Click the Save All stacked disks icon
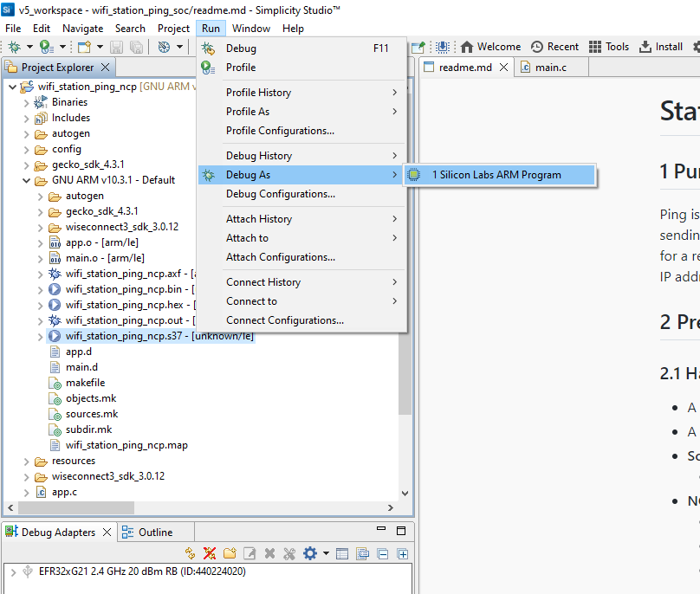 pos(136,47)
